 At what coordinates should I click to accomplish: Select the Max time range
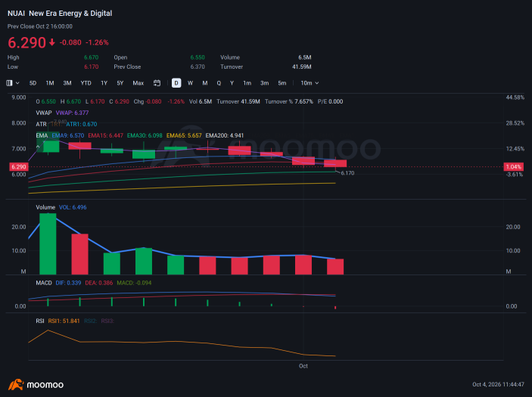pos(138,83)
